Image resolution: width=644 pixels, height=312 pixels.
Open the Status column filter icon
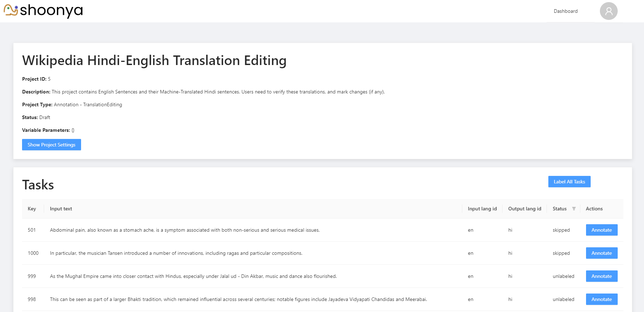point(574,209)
